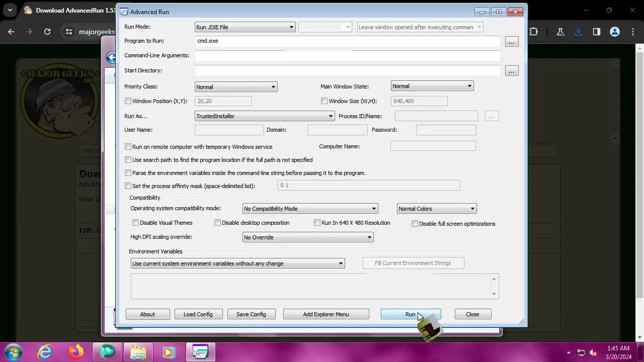Open the browser tab search chevron
Image resolution: width=644 pixels, height=362 pixels.
(10, 10)
